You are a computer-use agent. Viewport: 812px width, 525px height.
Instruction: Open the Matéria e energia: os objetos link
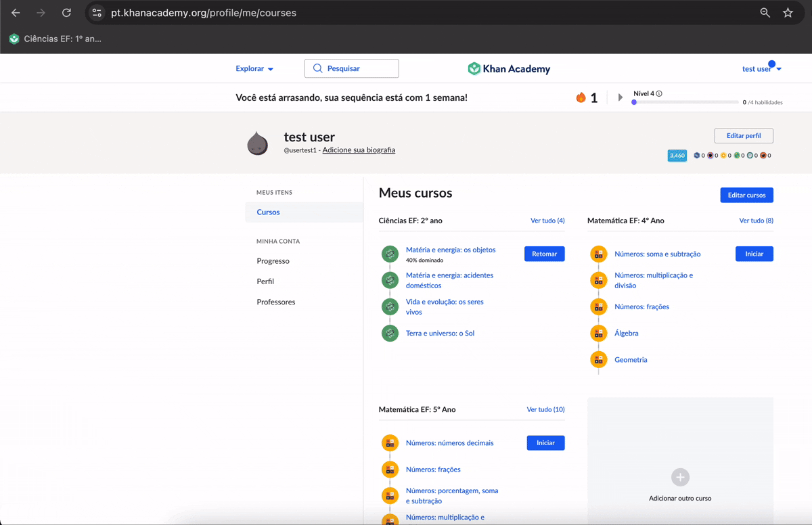click(451, 250)
